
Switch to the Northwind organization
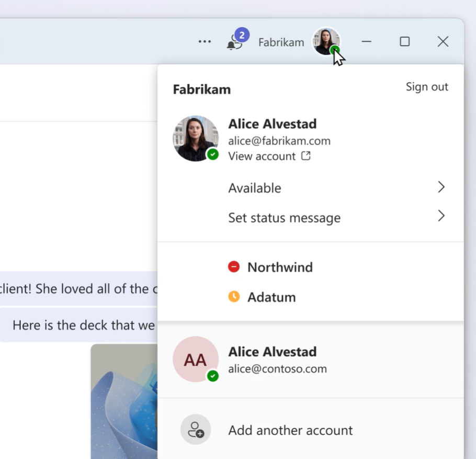pyautogui.click(x=280, y=267)
